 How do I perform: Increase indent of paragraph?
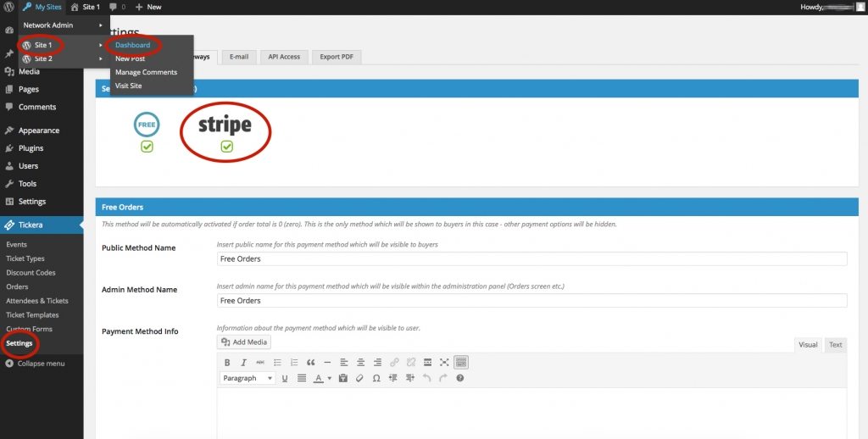click(x=409, y=378)
